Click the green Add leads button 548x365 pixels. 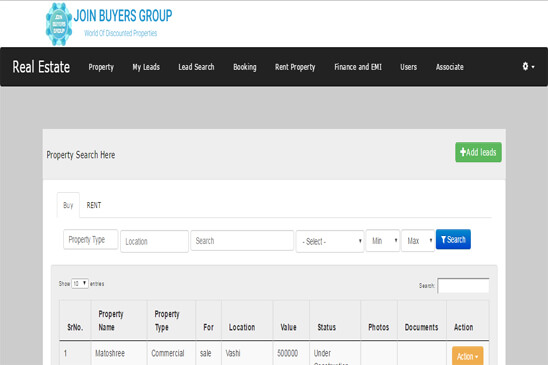[478, 152]
